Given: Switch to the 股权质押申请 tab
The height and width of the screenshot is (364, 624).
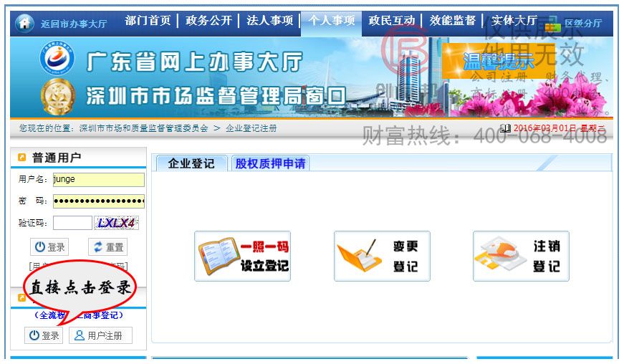Looking at the screenshot, I should pyautogui.click(x=270, y=163).
